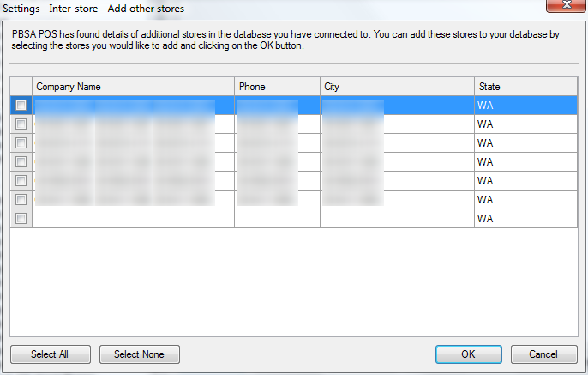Sort by the Company Name column header
This screenshot has height=375, width=588.
133,87
